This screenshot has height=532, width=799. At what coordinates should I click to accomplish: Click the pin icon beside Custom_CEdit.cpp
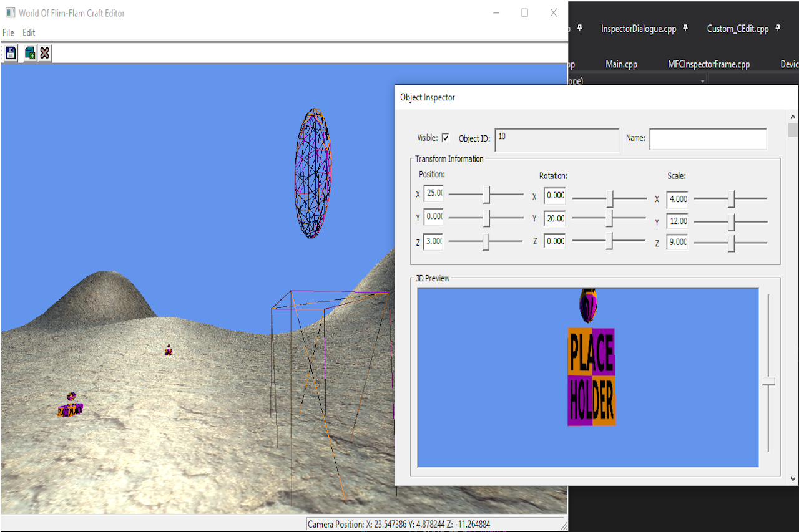(778, 29)
